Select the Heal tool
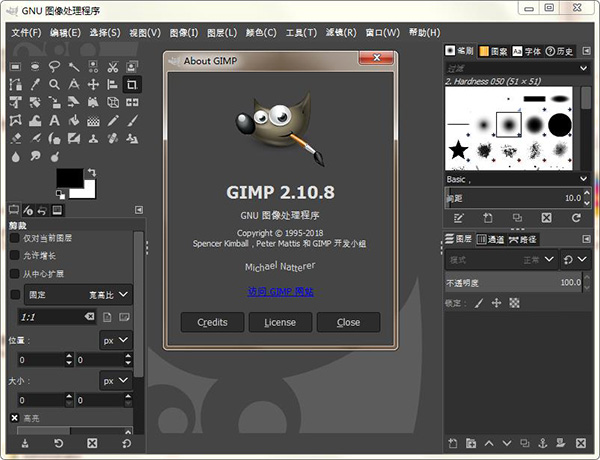Image resolution: width=600 pixels, height=460 pixels. [x=112, y=139]
